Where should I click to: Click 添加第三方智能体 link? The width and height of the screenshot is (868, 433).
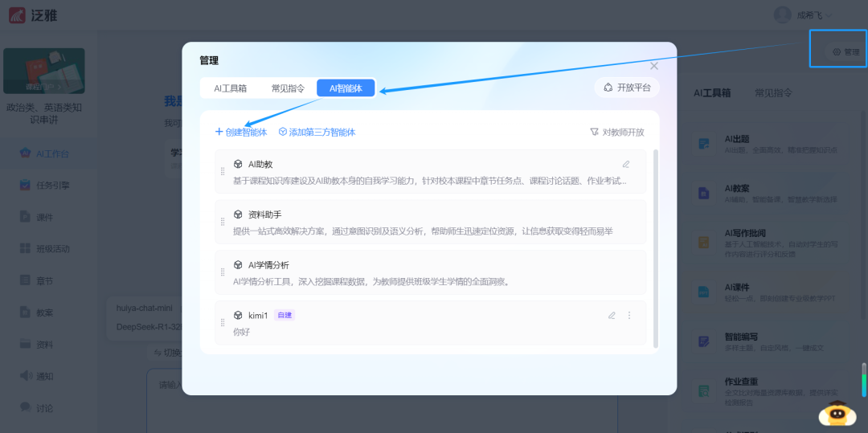[317, 133]
